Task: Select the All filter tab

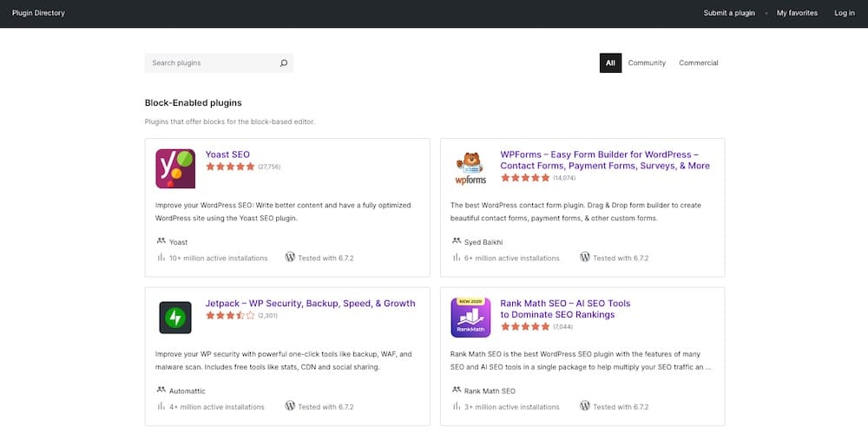Action: pyautogui.click(x=610, y=63)
